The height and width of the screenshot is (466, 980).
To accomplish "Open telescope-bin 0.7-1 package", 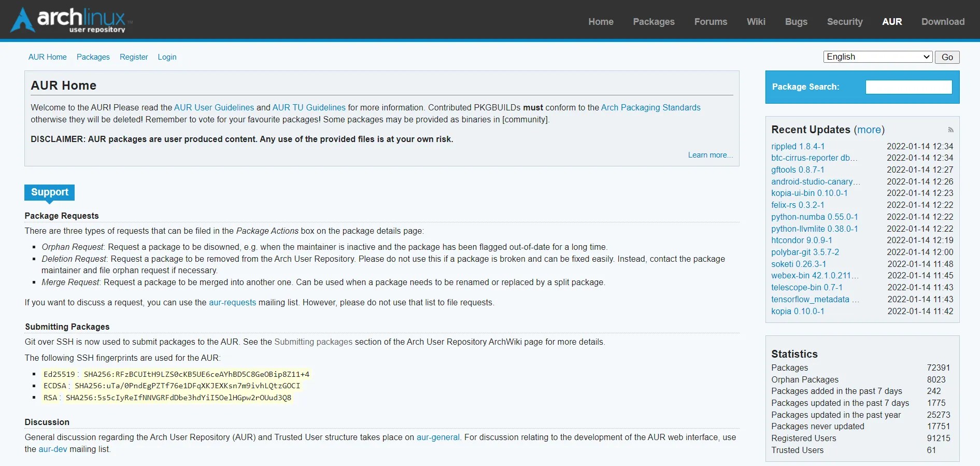I will click(807, 288).
